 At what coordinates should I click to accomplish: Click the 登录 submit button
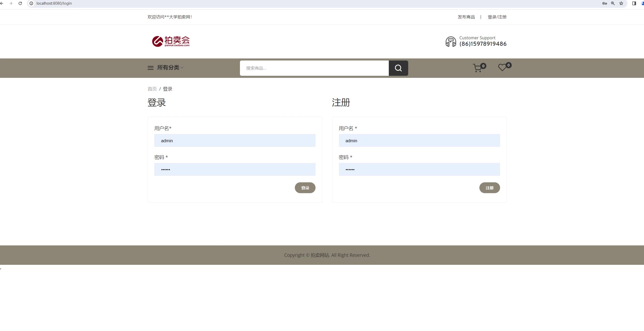(305, 188)
